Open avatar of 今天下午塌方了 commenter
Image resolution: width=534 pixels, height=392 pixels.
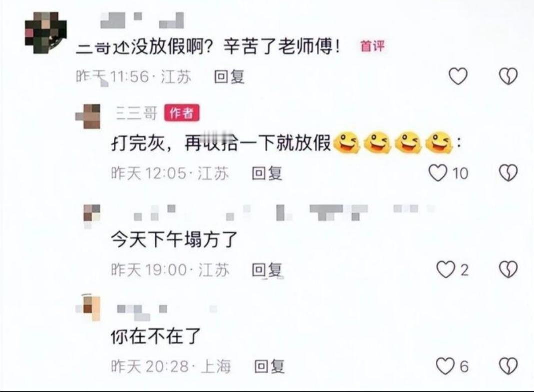click(92, 214)
